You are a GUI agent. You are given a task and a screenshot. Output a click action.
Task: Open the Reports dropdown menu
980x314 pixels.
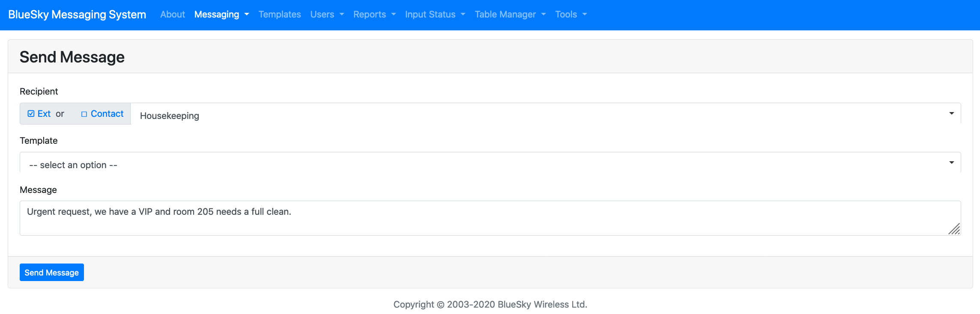374,15
